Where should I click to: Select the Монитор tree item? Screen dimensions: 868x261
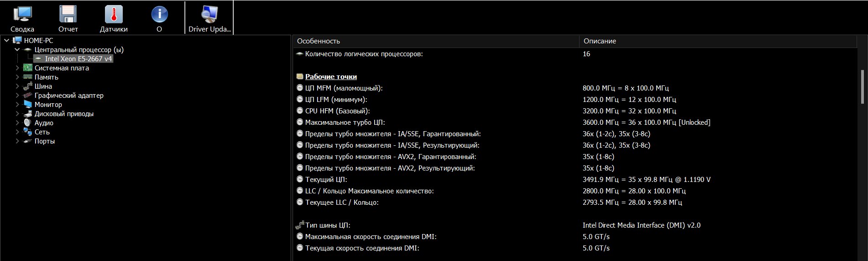pyautogui.click(x=48, y=105)
